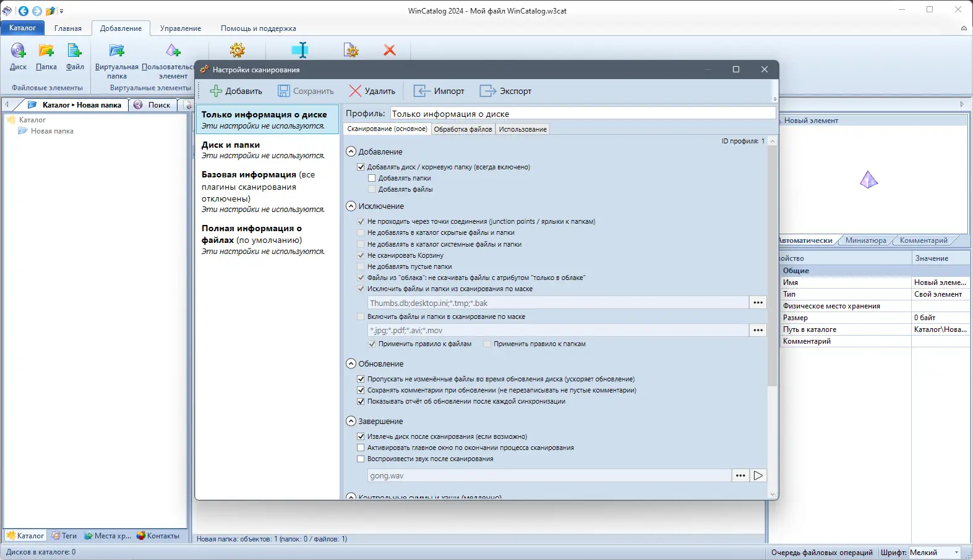The image size is (973, 560).
Task: Switch to the Использование tab
Action: pyautogui.click(x=523, y=129)
